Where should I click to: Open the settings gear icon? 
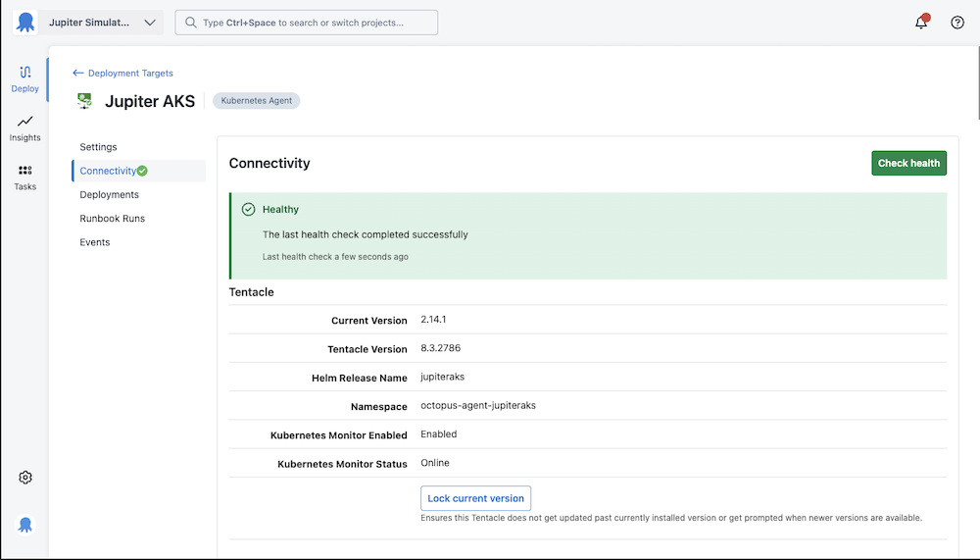pyautogui.click(x=25, y=478)
